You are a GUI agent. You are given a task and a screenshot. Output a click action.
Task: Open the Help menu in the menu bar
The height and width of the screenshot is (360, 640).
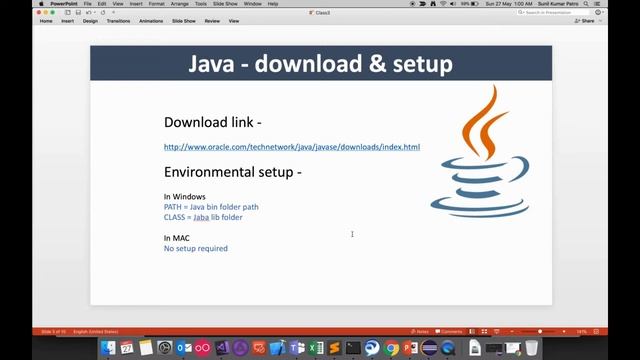(273, 4)
